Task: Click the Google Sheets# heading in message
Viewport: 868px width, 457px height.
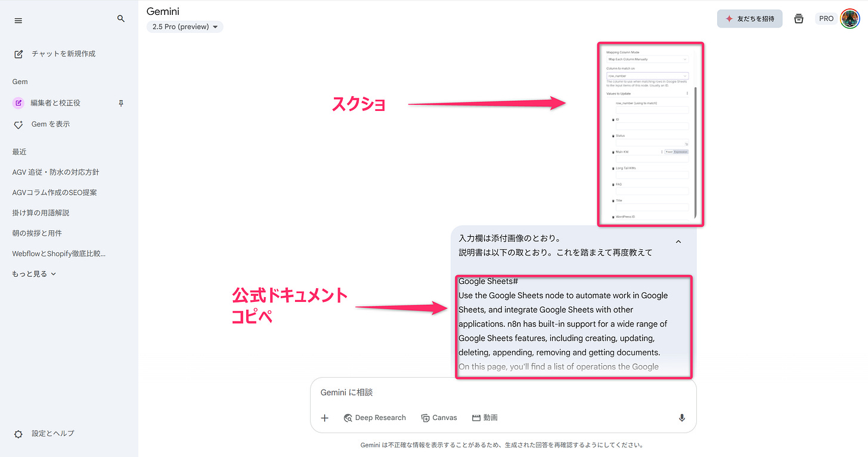Action: pyautogui.click(x=488, y=281)
